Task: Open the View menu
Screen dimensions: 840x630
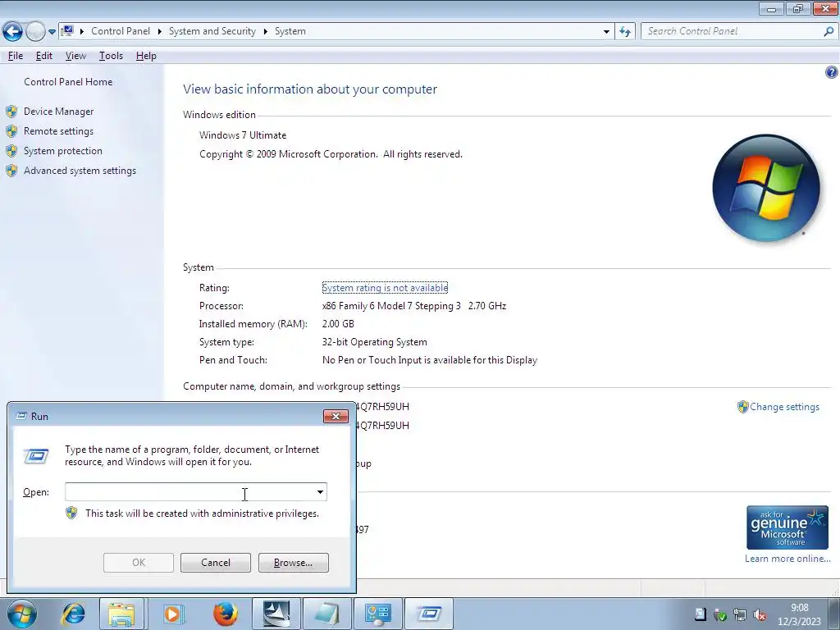Action: coord(75,56)
